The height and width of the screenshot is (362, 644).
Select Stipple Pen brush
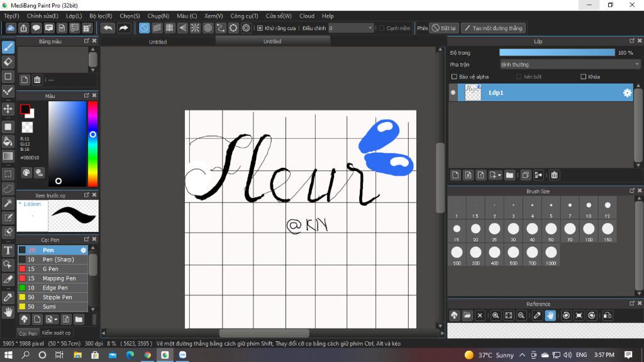pyautogui.click(x=53, y=297)
